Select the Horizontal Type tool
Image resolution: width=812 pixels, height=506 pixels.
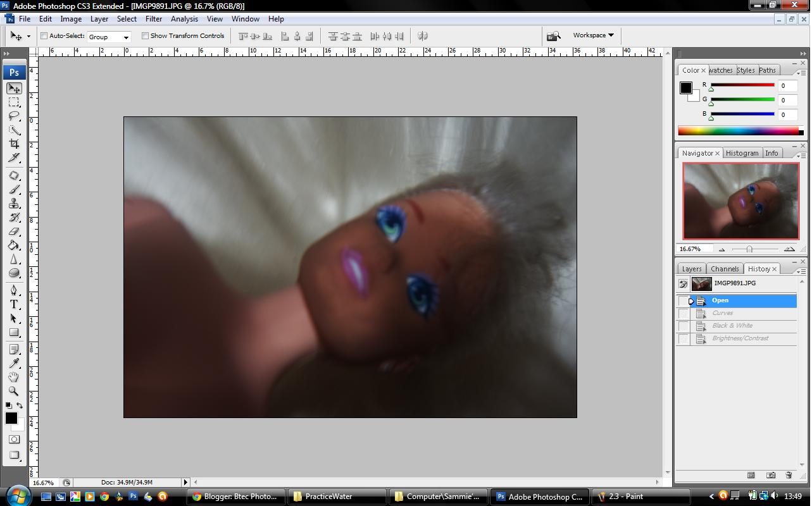[14, 304]
